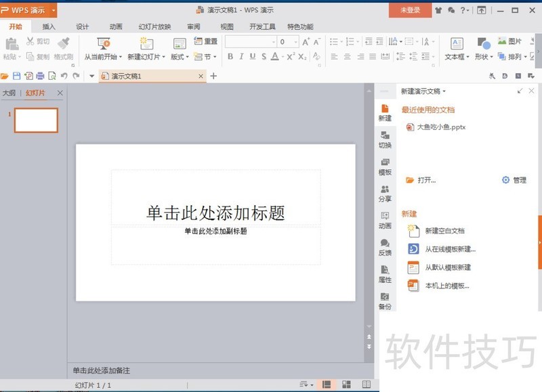
Task: Expand quick access toolbar customize arrow
Action: [x=91, y=76]
